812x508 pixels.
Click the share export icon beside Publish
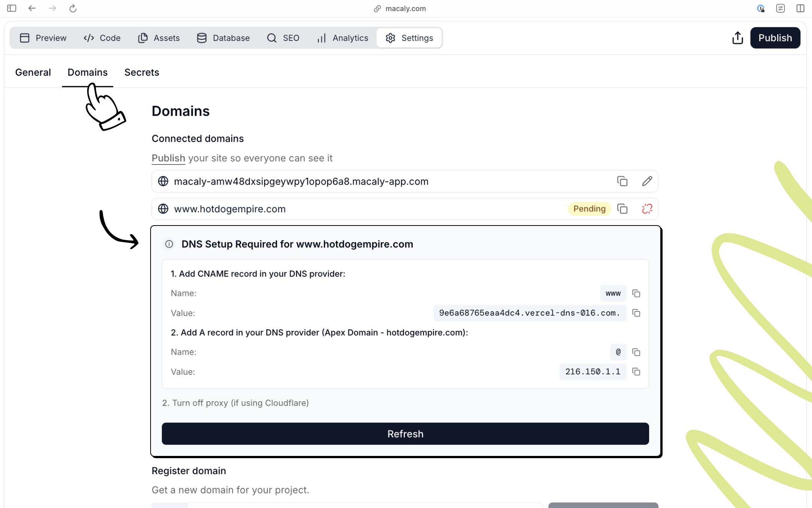pyautogui.click(x=737, y=37)
